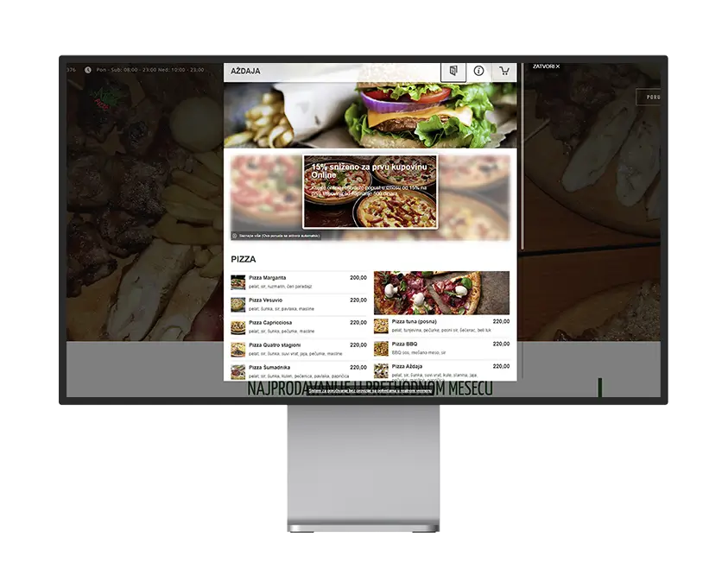Click the 200,00 price of Pizza Margarita
Screen dimensions: 728x575
358,277
